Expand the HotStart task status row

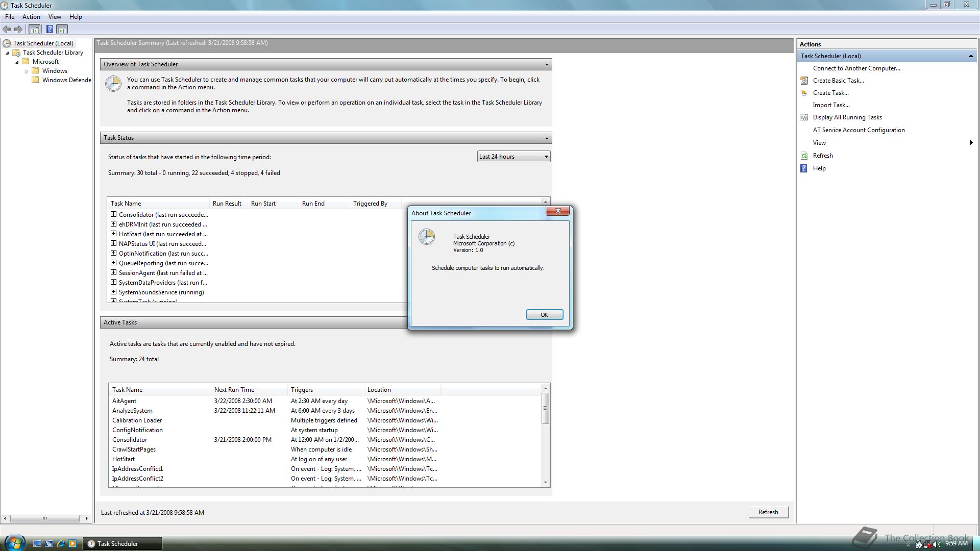click(113, 234)
